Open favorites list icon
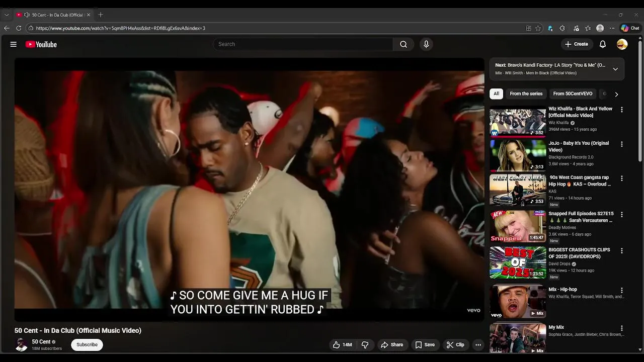The height and width of the screenshot is (362, 644). pyautogui.click(x=588, y=28)
